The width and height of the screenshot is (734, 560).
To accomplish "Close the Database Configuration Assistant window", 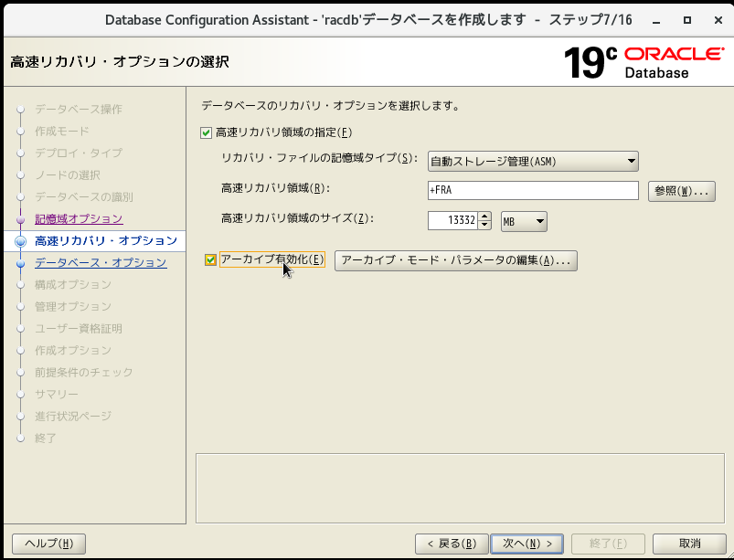I will click(718, 20).
